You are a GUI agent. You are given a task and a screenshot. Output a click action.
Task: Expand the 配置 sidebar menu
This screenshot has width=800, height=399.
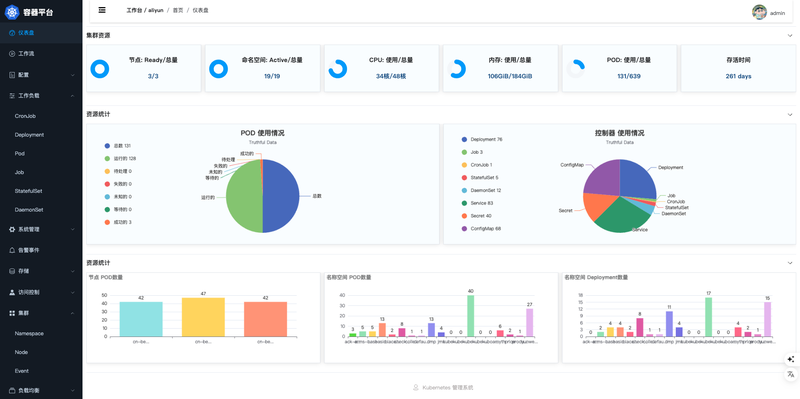[x=41, y=74]
